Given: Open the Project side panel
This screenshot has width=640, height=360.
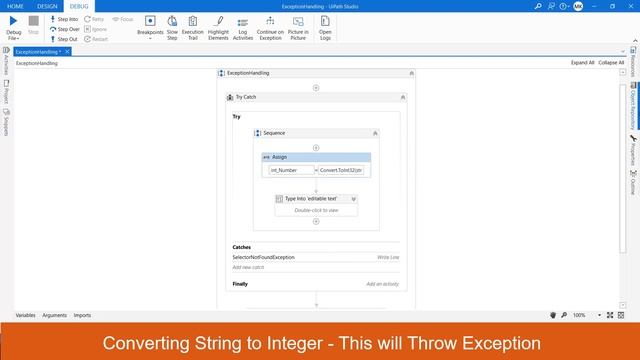Looking at the screenshot, I should tap(6, 91).
